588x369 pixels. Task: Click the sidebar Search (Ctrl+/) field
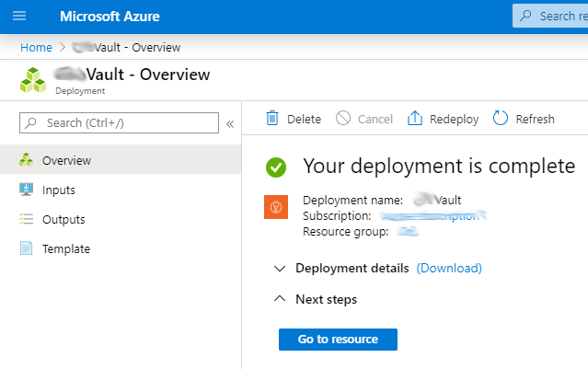tap(120, 123)
